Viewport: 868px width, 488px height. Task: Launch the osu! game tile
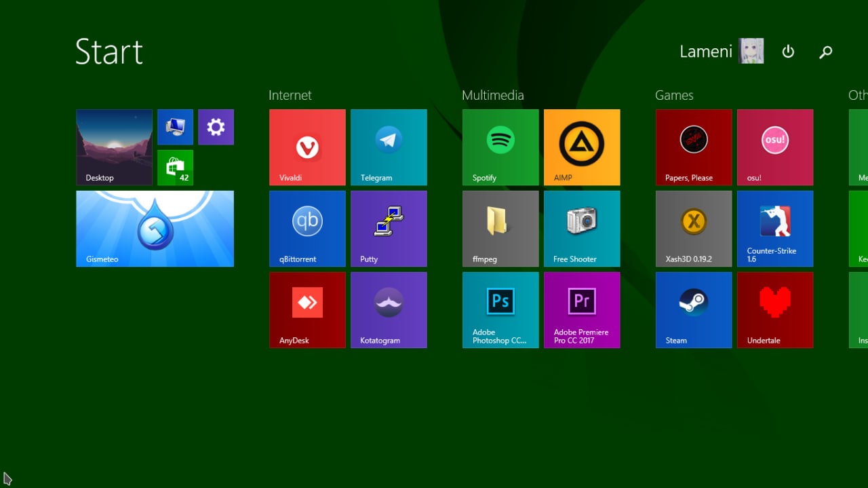point(775,147)
